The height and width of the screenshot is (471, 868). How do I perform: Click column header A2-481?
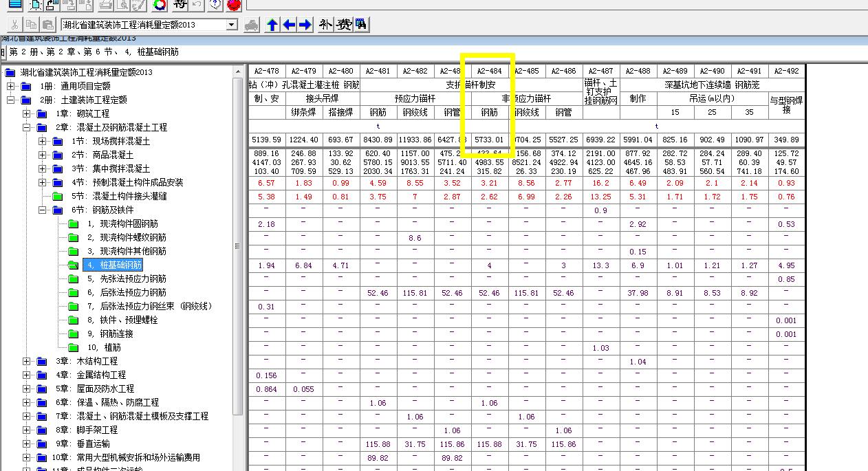[378, 71]
